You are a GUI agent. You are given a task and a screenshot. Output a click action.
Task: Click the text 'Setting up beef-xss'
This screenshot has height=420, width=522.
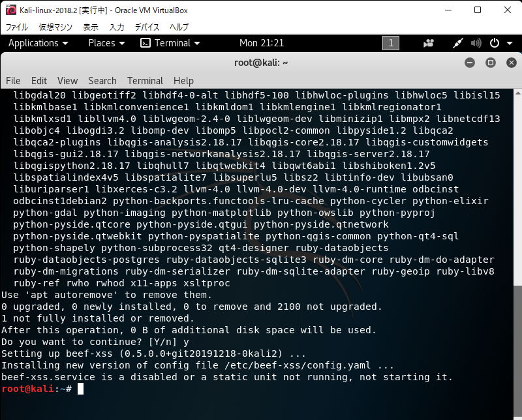57,353
